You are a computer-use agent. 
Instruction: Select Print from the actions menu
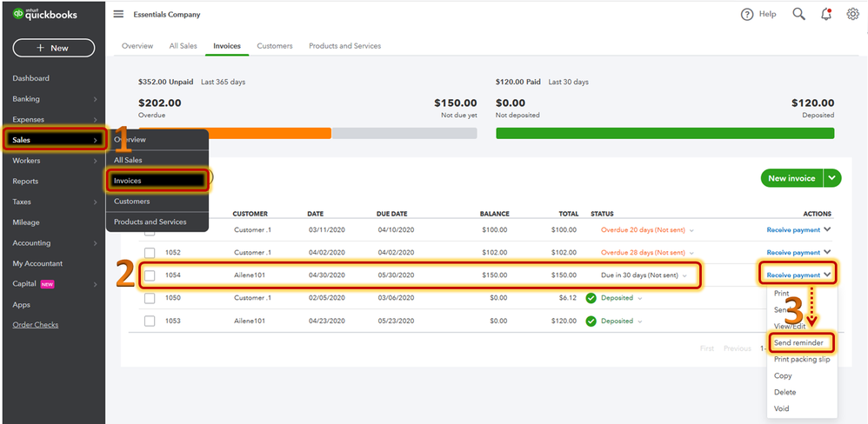pos(782,294)
